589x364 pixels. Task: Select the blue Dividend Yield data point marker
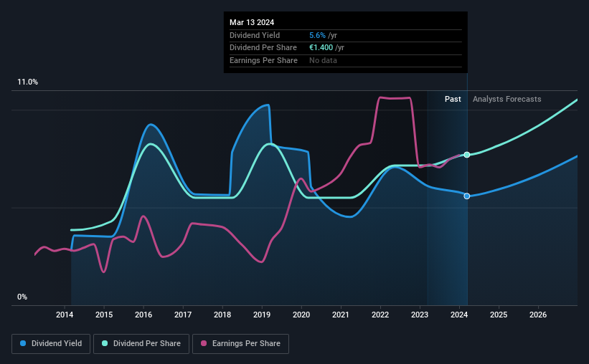point(467,196)
